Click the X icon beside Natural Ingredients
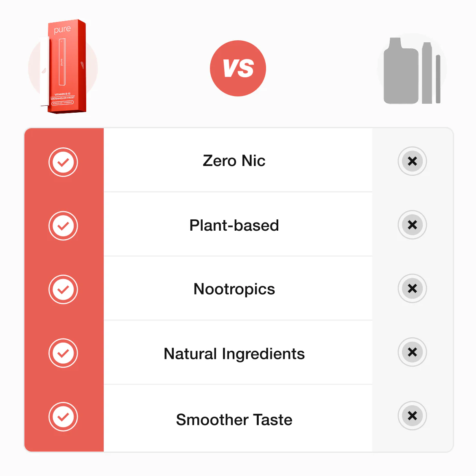Image resolution: width=476 pixels, height=476 pixels. [412, 352]
